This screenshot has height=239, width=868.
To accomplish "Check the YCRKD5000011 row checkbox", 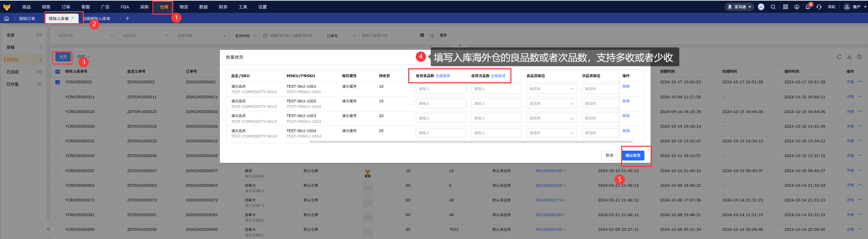I will [57, 97].
